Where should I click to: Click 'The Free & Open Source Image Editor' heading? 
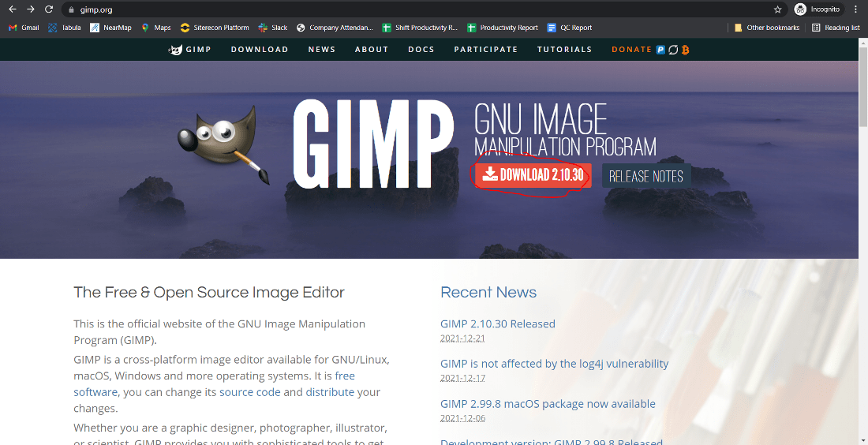tap(208, 292)
